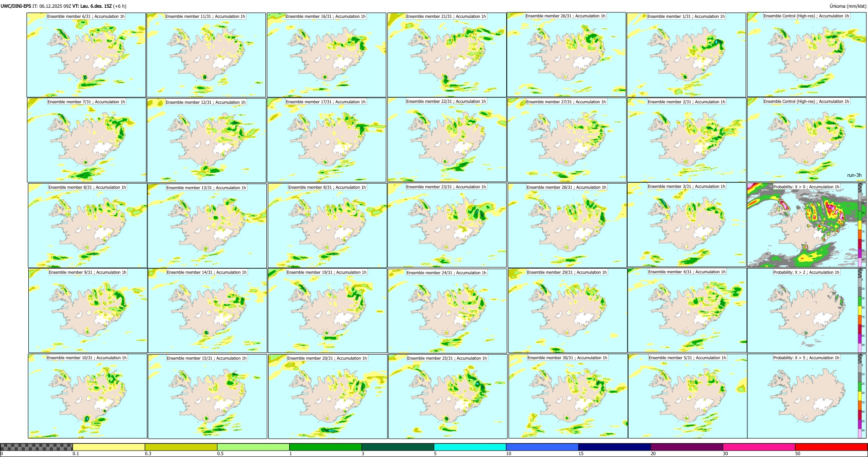The image size is (868, 457).
Task: Pick the dark green 3–5 legend swatch
Action: (x=397, y=447)
